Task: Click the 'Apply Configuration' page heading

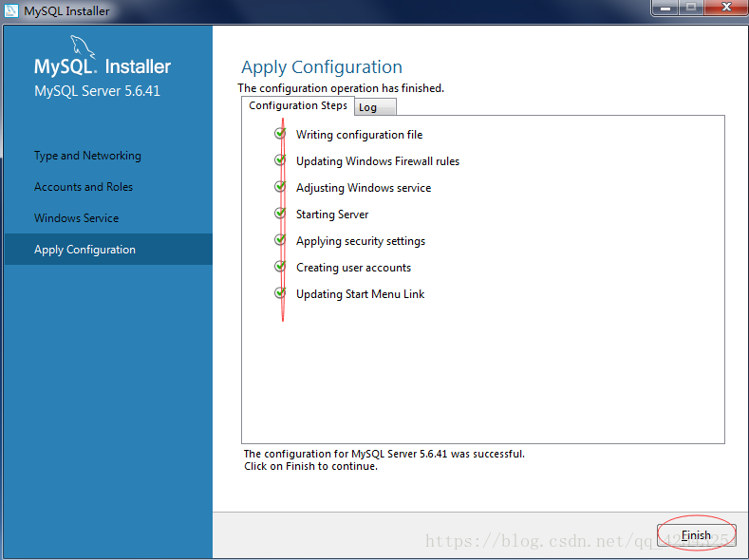Action: [x=322, y=67]
